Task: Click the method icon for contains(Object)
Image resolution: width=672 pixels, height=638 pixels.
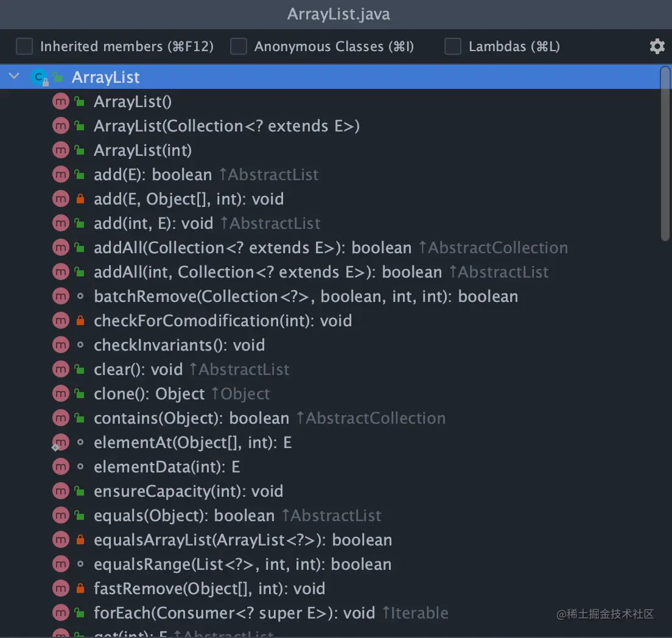Action: tap(60, 418)
